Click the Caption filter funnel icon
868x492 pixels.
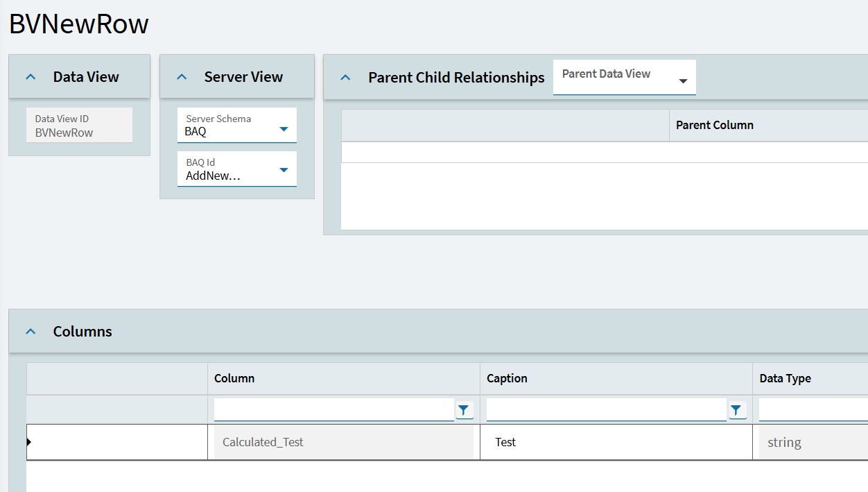[736, 410]
